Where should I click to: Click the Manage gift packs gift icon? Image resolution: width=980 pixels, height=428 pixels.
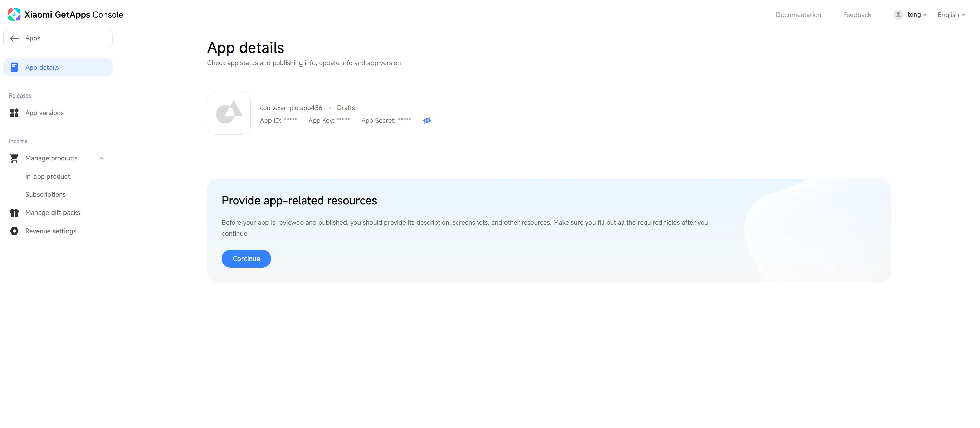[14, 213]
